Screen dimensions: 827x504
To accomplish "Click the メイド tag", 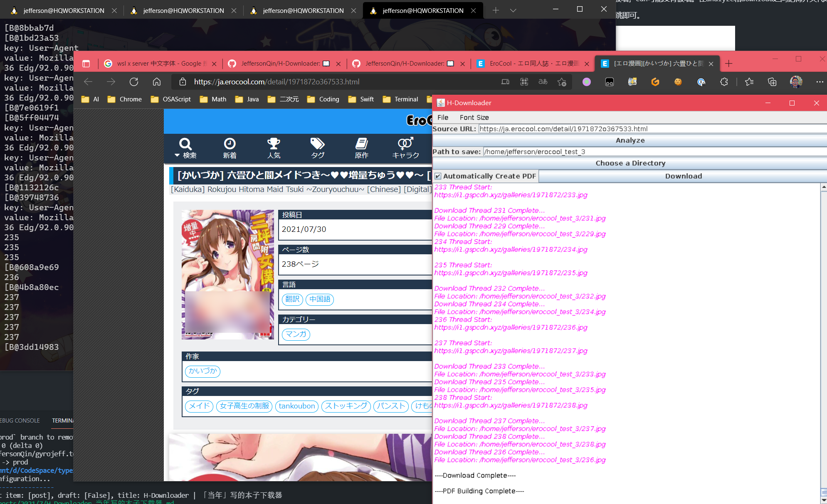I will [x=199, y=406].
